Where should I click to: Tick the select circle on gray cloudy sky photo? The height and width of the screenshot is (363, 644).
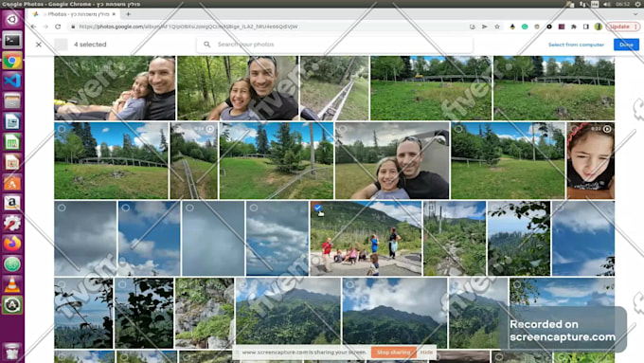62,208
